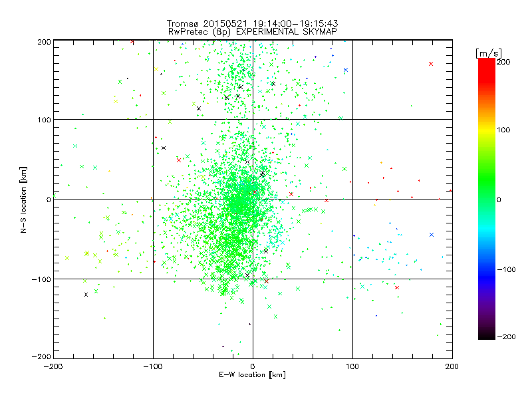
Task: Pick the cyan band of the velocity colorbar
Action: (487, 228)
